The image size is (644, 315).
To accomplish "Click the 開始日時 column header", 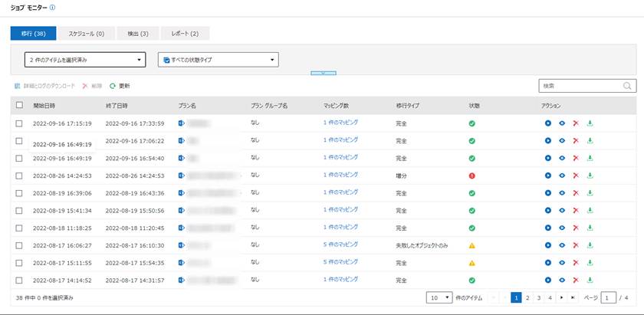I will (44, 106).
